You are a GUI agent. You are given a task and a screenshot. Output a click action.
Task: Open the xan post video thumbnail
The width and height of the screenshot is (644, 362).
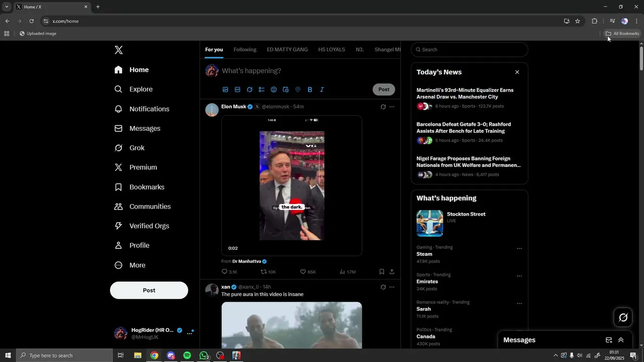[292, 325]
